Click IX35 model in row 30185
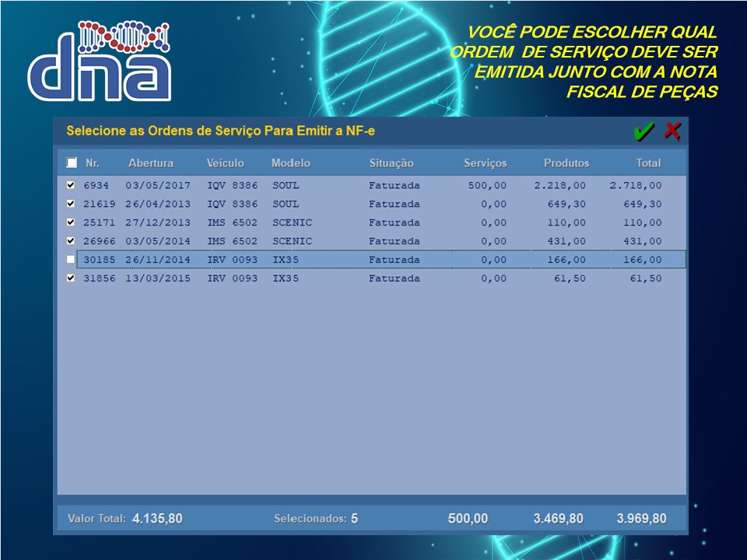Image resolution: width=747 pixels, height=560 pixels. coord(286,260)
